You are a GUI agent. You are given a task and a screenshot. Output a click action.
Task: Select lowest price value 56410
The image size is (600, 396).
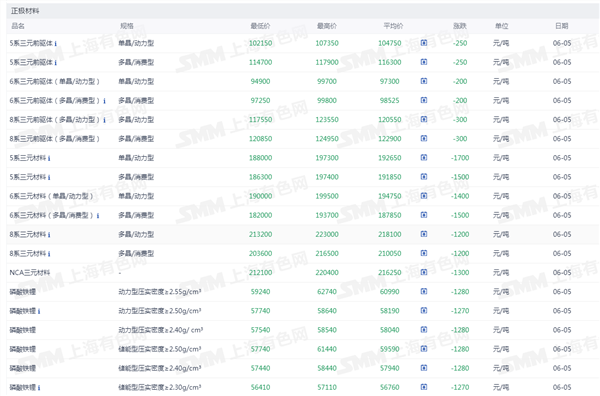(x=261, y=388)
